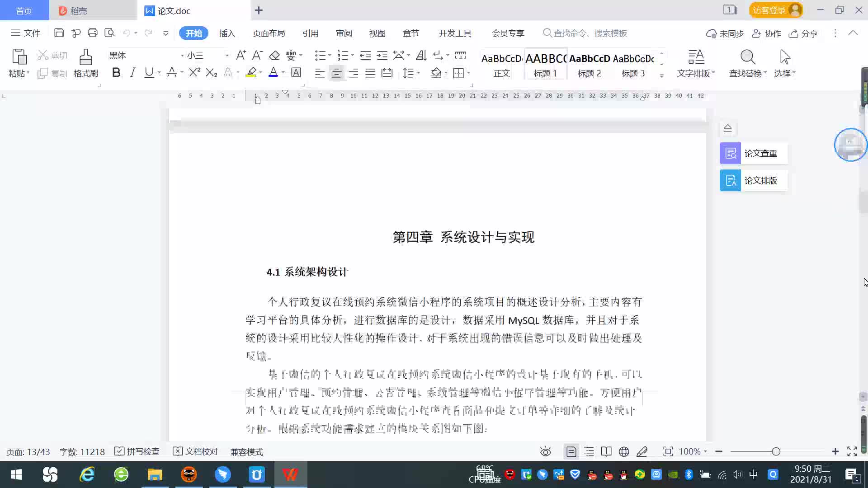Open the 文件 menu

coord(25,33)
